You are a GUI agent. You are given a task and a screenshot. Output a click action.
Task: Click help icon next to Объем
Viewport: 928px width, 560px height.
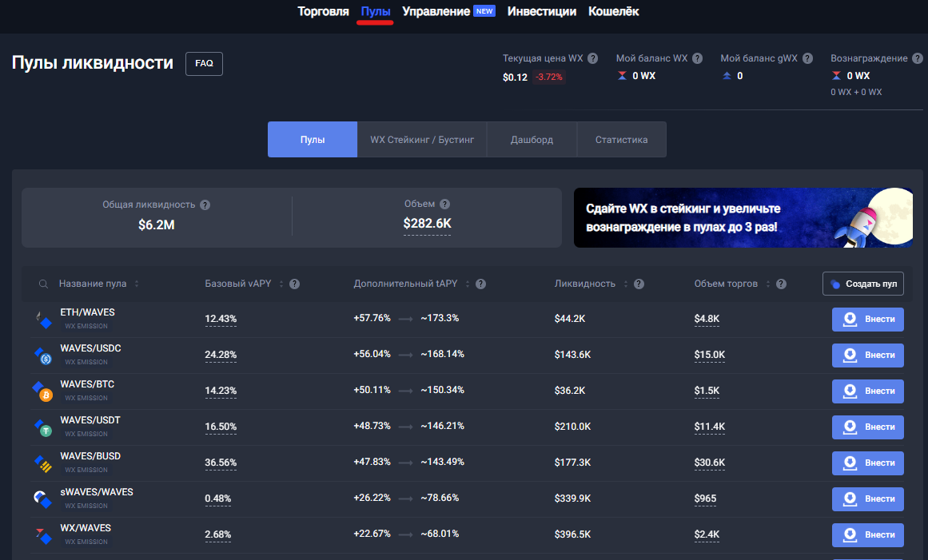(x=444, y=205)
